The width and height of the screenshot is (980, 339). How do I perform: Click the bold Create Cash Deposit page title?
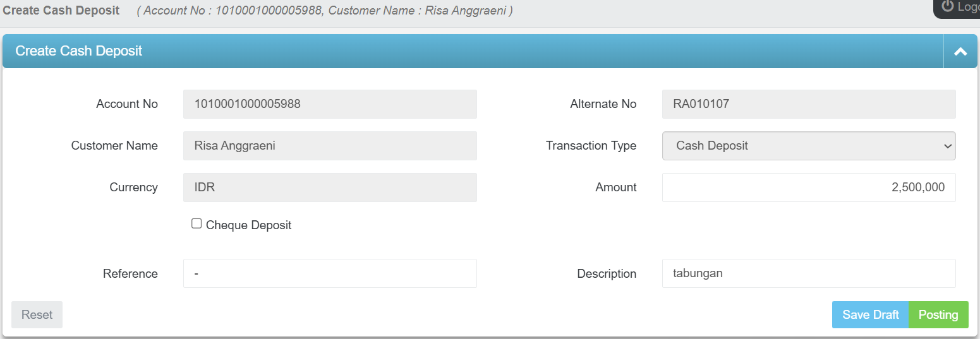coord(61,11)
